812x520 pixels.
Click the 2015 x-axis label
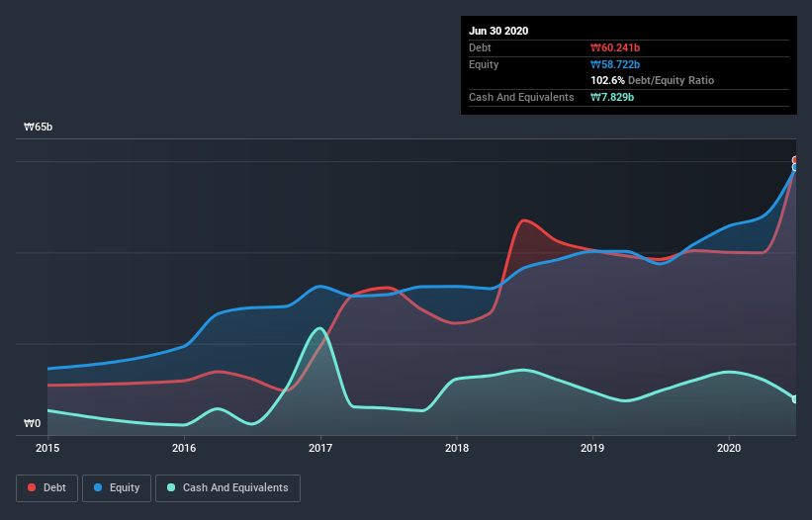coord(47,448)
